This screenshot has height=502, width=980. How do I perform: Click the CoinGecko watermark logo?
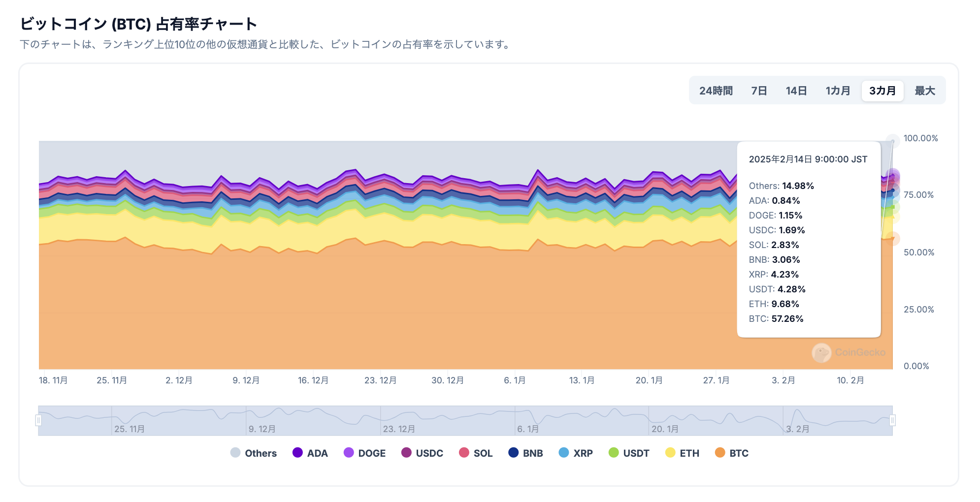(x=849, y=352)
